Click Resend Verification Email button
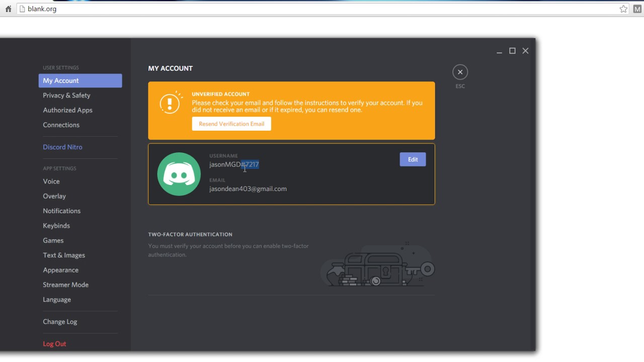Screen dimensions: 644x362 [x=231, y=124]
